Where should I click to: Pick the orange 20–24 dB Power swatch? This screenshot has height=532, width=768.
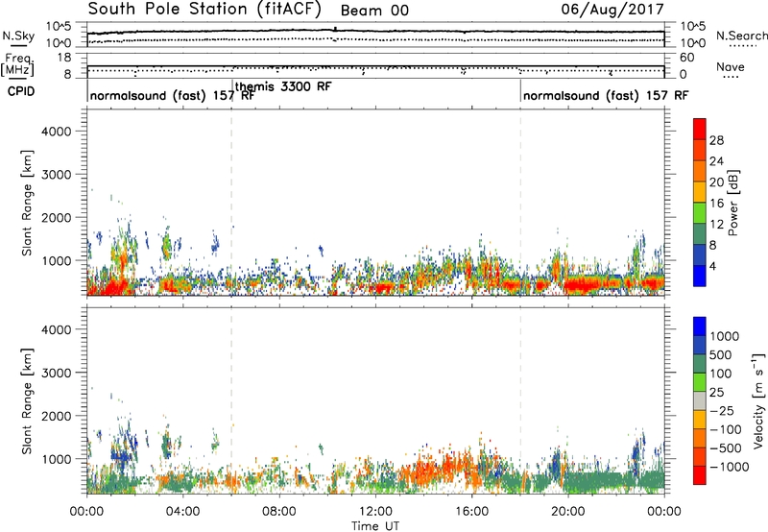click(700, 171)
